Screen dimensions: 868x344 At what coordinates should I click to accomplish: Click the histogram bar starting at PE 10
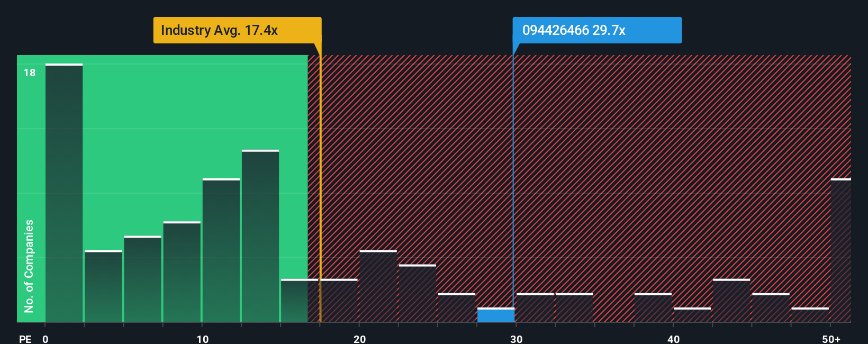click(x=221, y=250)
